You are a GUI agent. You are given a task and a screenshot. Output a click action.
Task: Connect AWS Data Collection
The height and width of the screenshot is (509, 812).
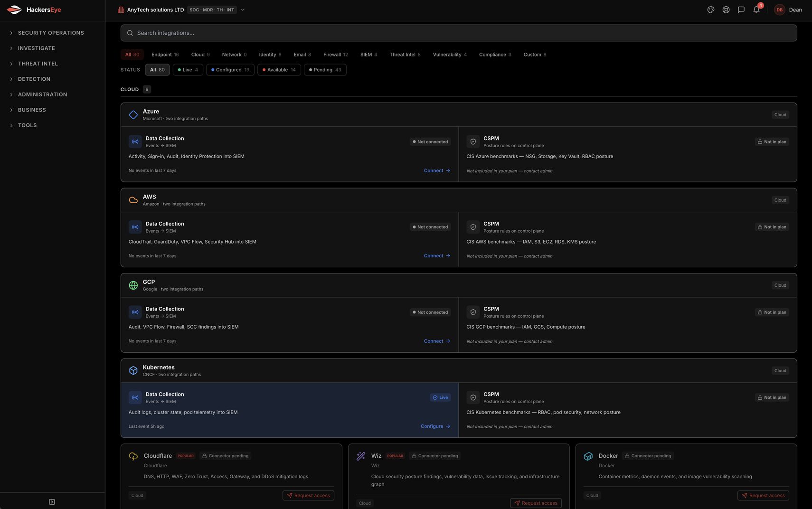pyautogui.click(x=437, y=256)
